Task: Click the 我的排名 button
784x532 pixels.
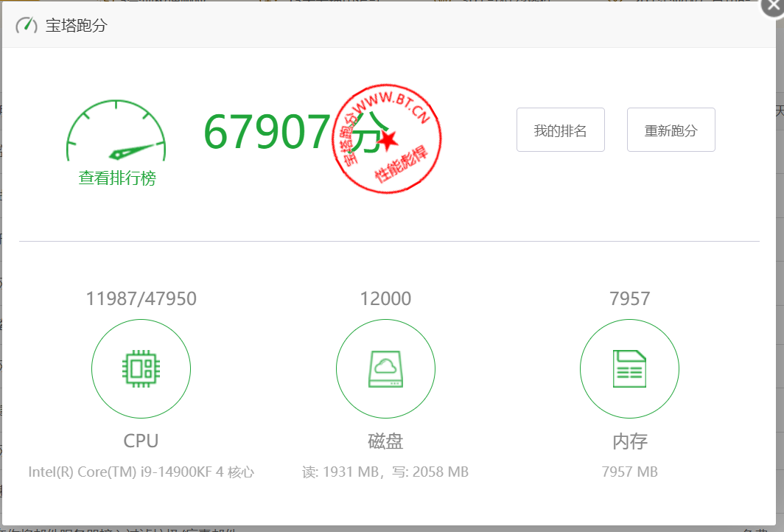Action: coord(561,130)
